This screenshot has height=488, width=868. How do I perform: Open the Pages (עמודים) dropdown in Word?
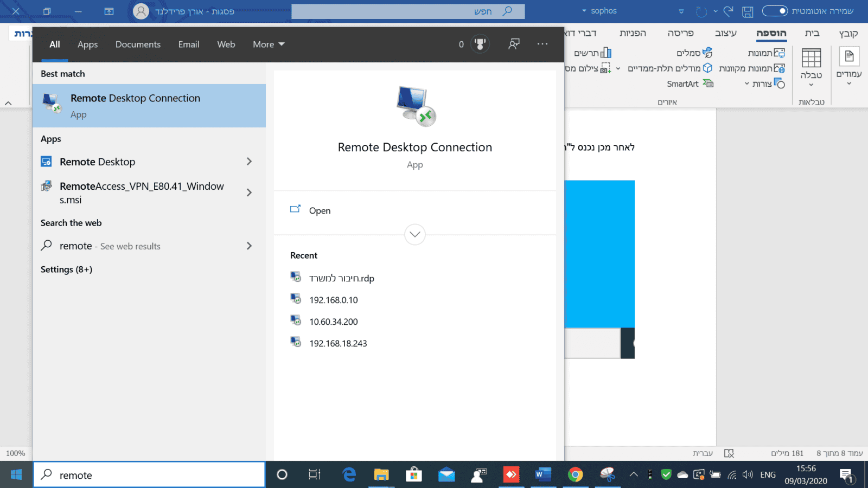click(x=849, y=67)
